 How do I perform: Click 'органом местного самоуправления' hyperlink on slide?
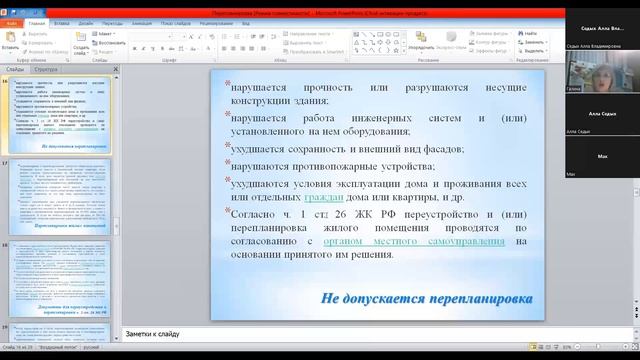click(414, 241)
